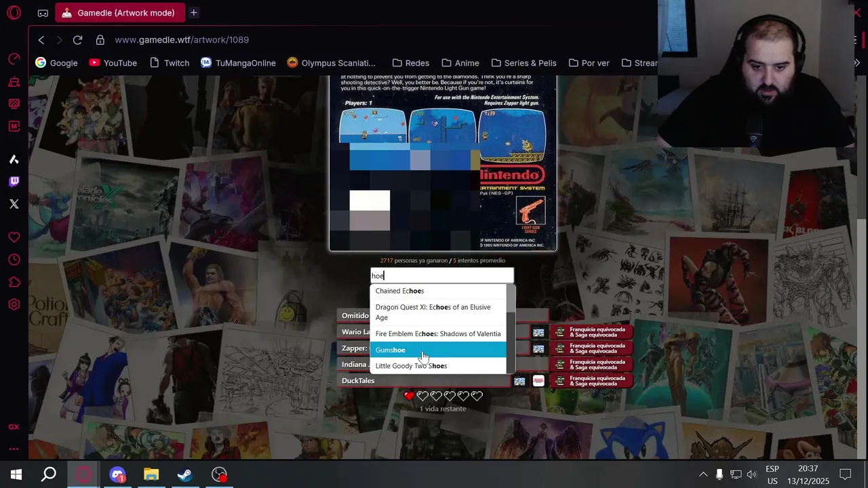Select Dragon Quest XI Echoes suggestion
Viewport: 868px width, 488px height.
tap(438, 312)
